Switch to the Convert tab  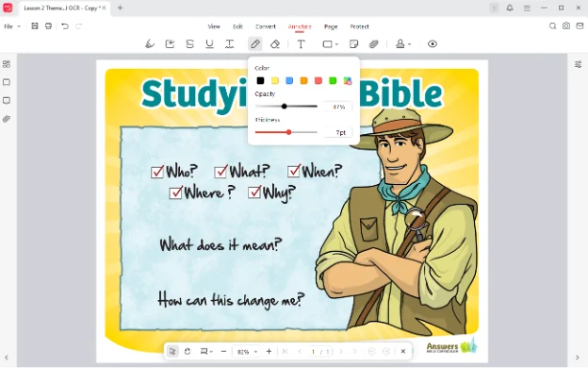point(266,26)
